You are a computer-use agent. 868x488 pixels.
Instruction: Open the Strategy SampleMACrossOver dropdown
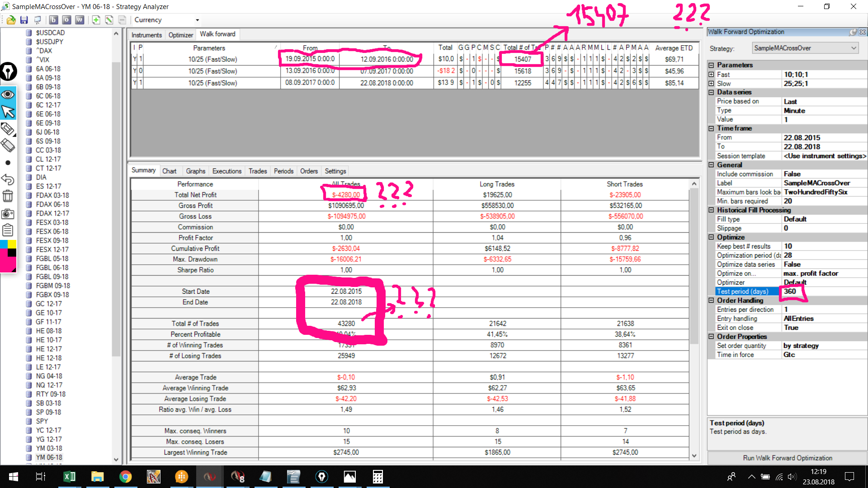click(x=805, y=48)
